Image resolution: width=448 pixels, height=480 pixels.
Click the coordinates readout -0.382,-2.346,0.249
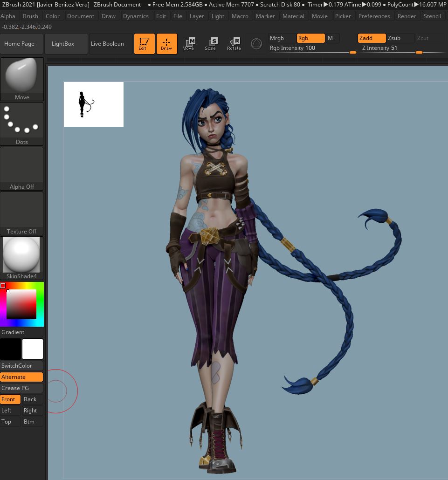[27, 27]
